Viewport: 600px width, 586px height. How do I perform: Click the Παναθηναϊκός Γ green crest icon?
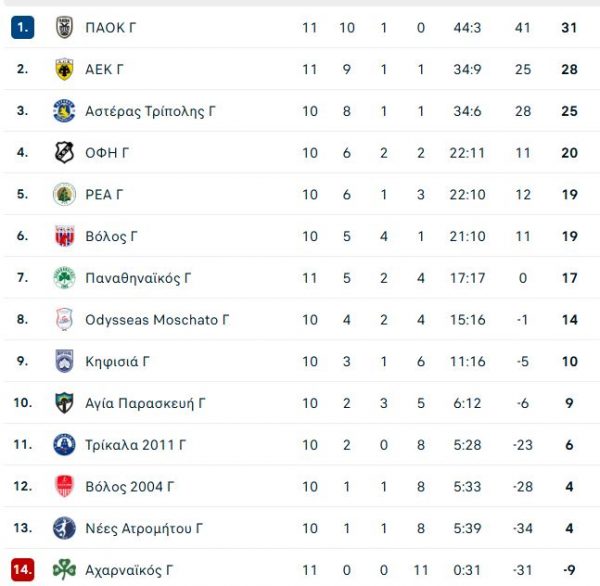pos(64,278)
